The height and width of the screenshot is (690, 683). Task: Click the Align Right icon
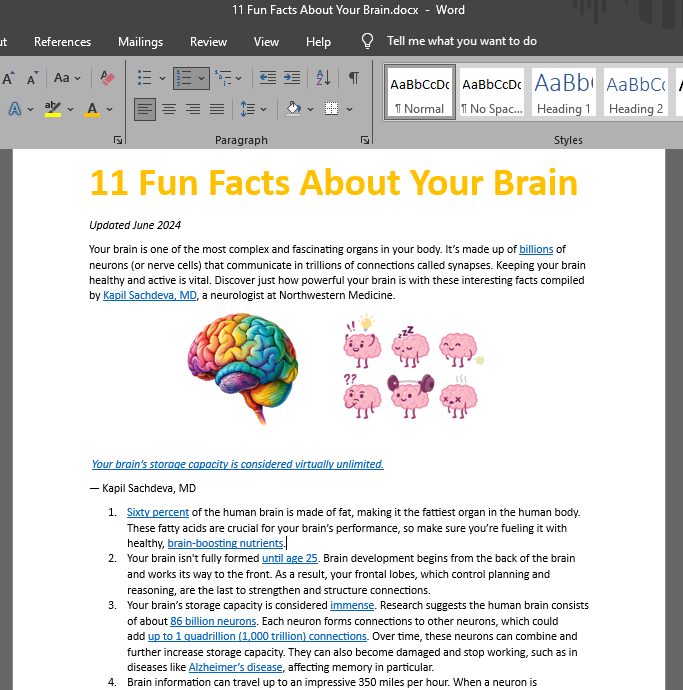193,108
